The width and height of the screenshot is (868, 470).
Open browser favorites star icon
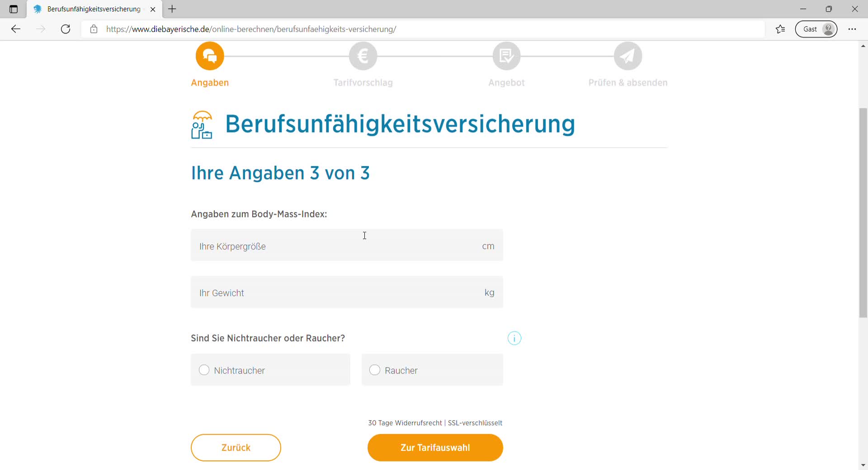pos(780,29)
